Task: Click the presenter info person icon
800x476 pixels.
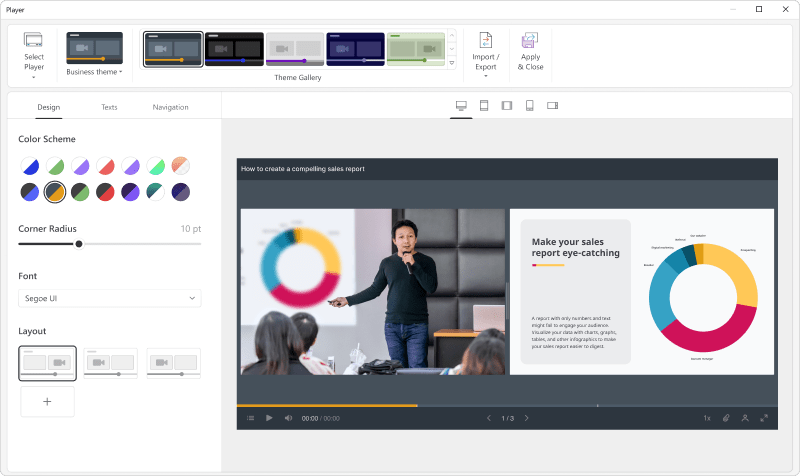Action: [x=745, y=418]
